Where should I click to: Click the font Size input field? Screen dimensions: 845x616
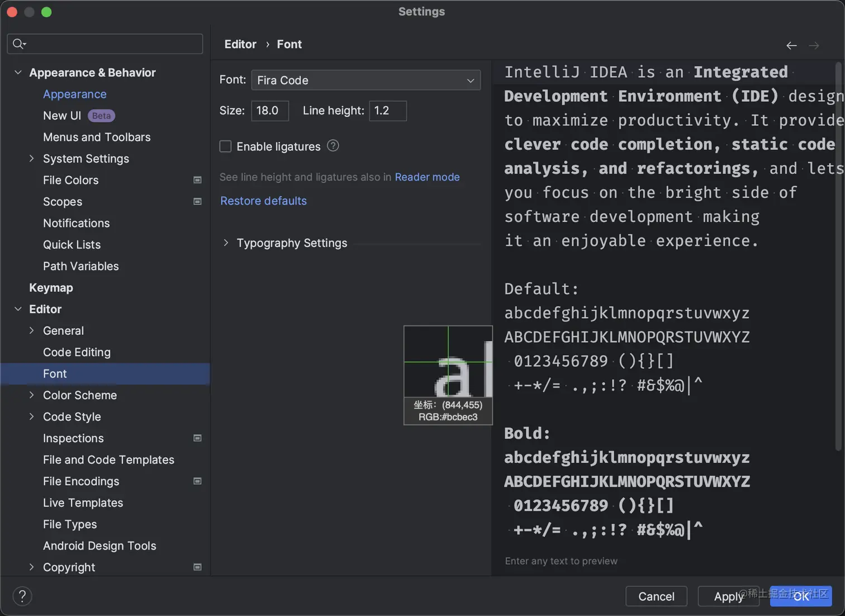point(269,111)
